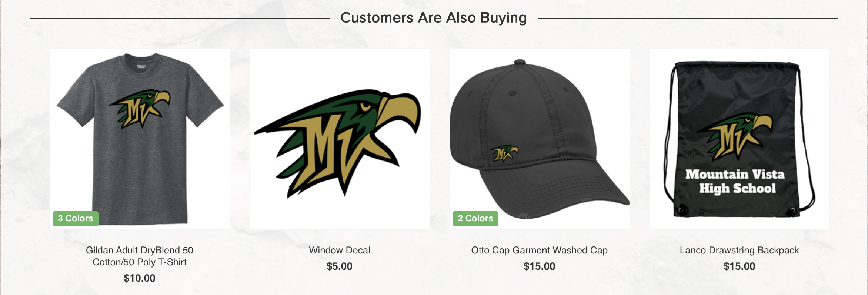Open the Lanco Drawstring Backpack image
868x295 pixels.
740,139
